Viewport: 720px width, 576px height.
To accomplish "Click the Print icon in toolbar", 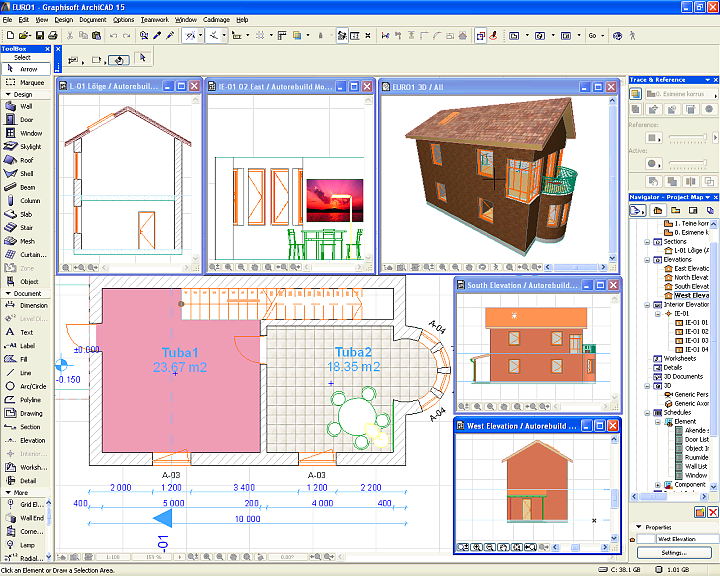I will pos(53,35).
